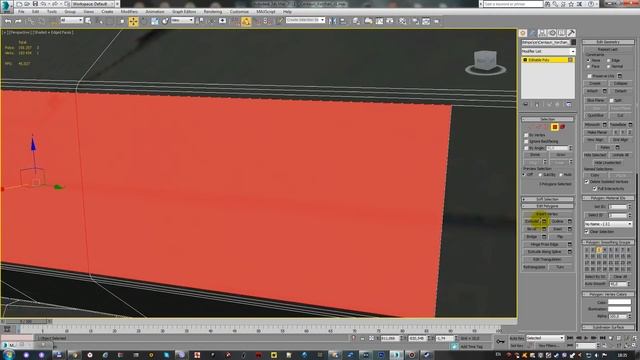Viewport: 640px width, 360px height.
Task: Open the Workspace Default dropdown
Action: pyautogui.click(x=94, y=4)
